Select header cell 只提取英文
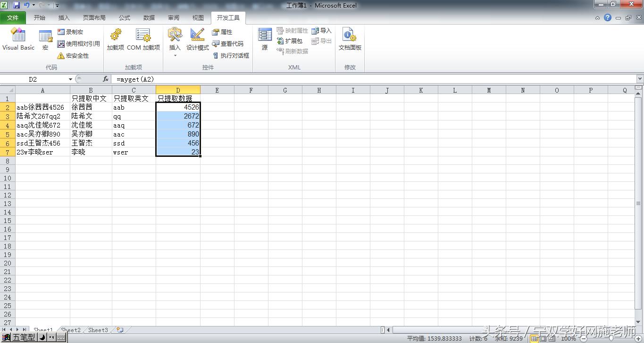The width and height of the screenshot is (644, 343). (134, 99)
